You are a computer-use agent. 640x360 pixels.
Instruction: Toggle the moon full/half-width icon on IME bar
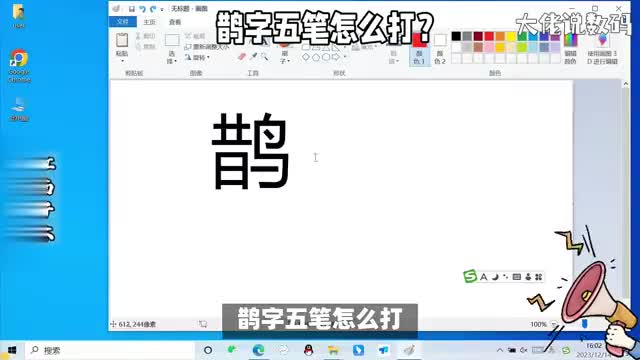tap(495, 277)
